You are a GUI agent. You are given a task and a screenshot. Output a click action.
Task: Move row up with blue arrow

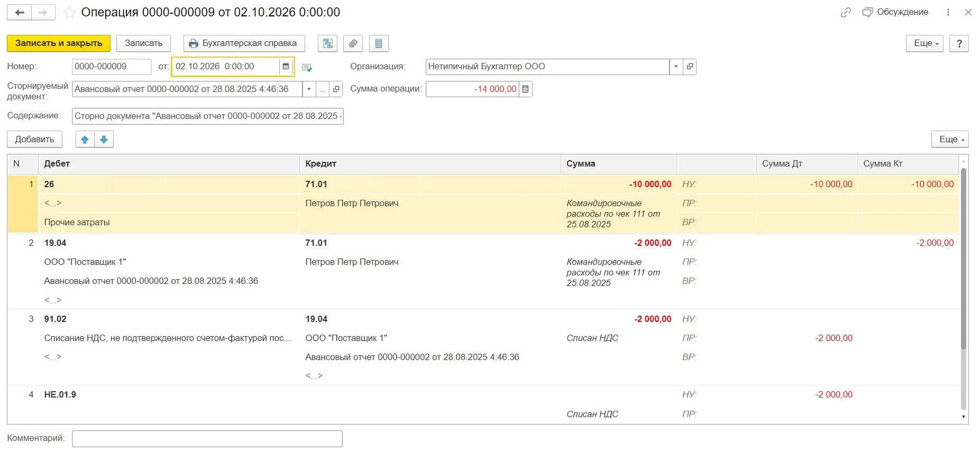coord(85,140)
